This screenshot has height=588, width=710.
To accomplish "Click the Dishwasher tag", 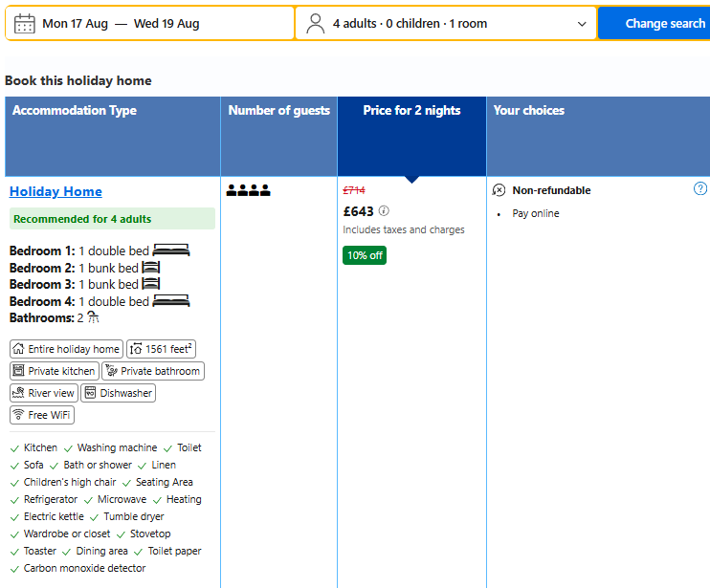I will pos(119,393).
